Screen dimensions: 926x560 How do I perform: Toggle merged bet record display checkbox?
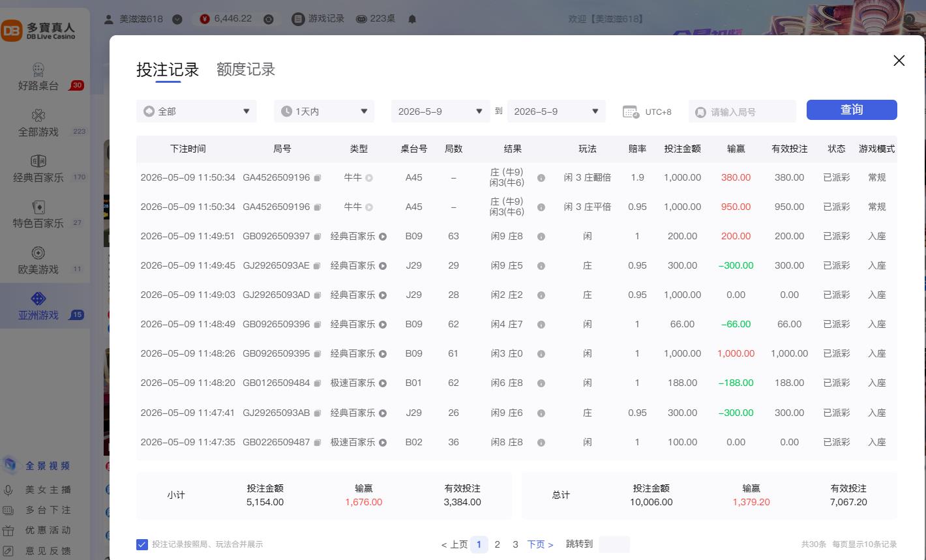pyautogui.click(x=142, y=544)
